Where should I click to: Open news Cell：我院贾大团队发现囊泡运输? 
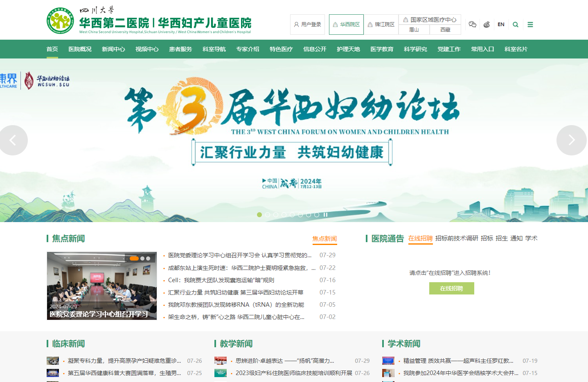(x=221, y=280)
